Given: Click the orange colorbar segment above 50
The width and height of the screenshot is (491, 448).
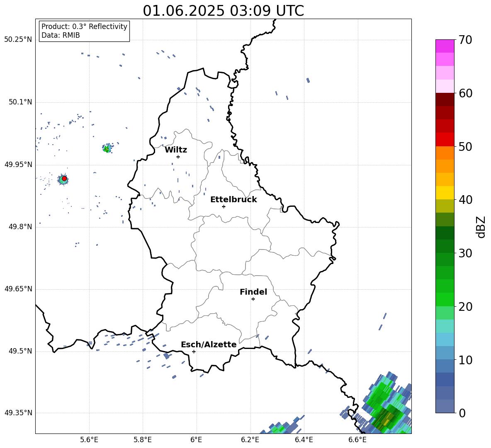Looking at the screenshot, I should [445, 153].
